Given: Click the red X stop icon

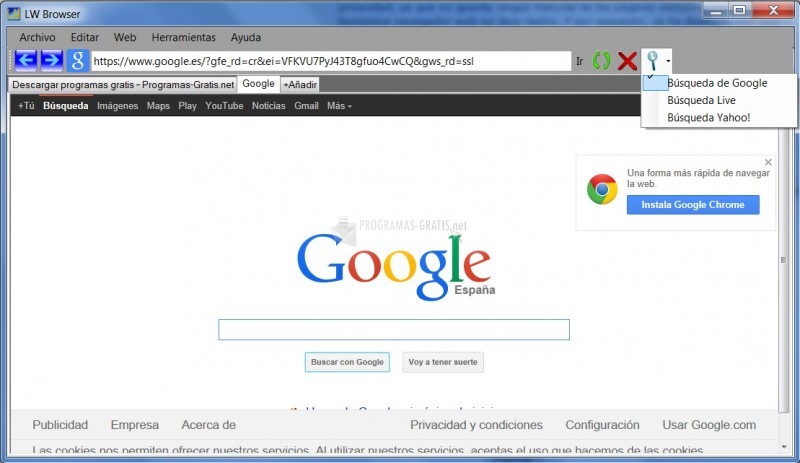Looking at the screenshot, I should [627, 61].
